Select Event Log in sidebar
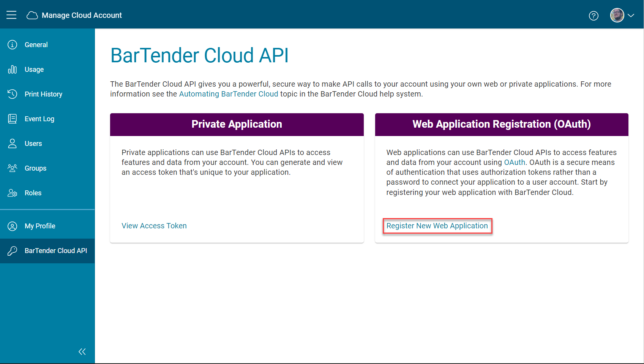 click(x=47, y=119)
